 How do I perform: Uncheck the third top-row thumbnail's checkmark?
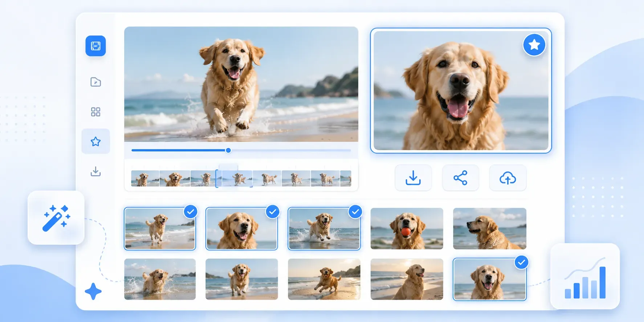[355, 212]
